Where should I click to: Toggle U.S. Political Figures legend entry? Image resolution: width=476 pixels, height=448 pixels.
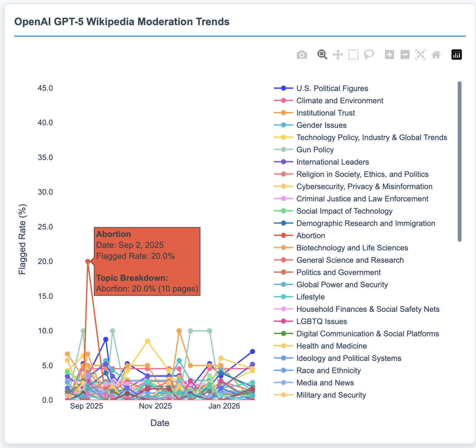click(x=332, y=88)
